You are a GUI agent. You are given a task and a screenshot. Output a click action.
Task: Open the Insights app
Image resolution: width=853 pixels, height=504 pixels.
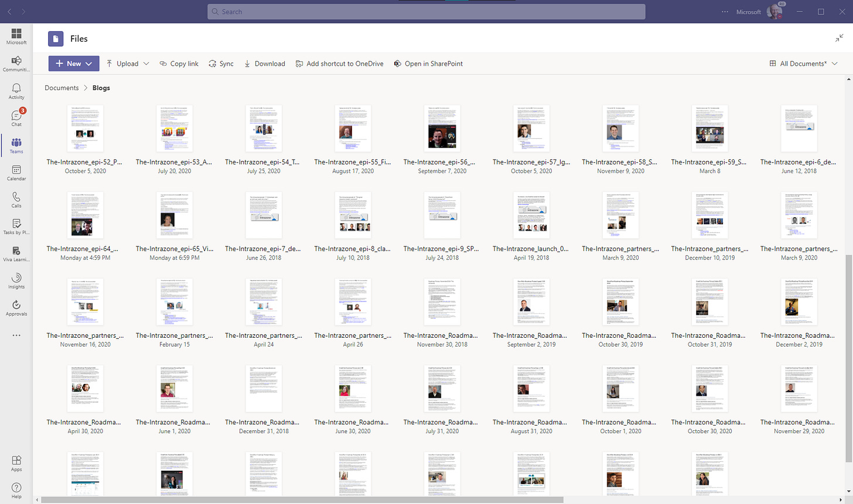click(16, 280)
